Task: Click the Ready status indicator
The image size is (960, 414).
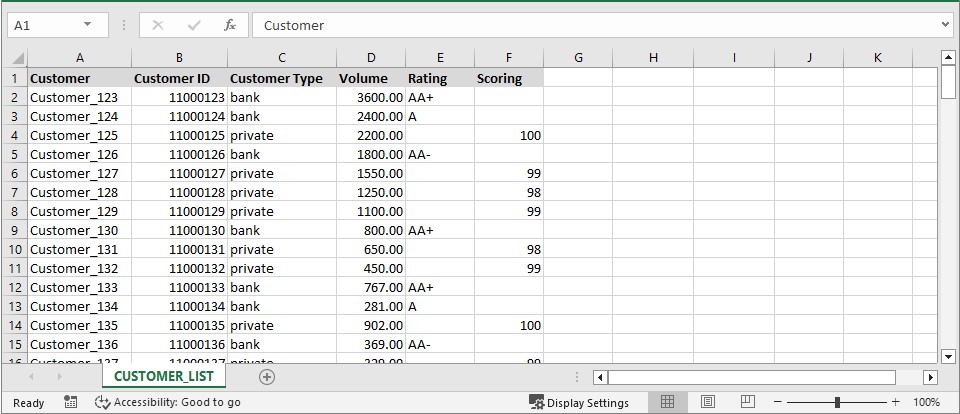Action: [x=29, y=402]
